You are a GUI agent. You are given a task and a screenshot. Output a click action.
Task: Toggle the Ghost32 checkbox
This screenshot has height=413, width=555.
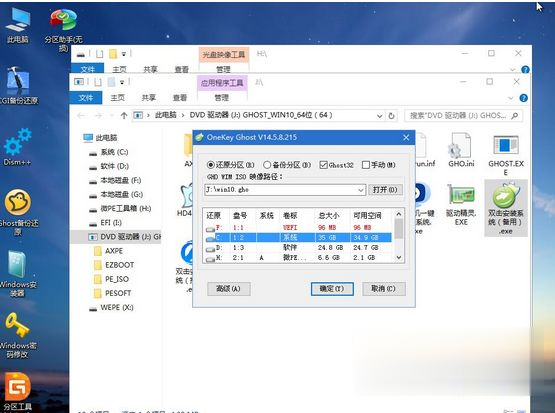(336, 165)
